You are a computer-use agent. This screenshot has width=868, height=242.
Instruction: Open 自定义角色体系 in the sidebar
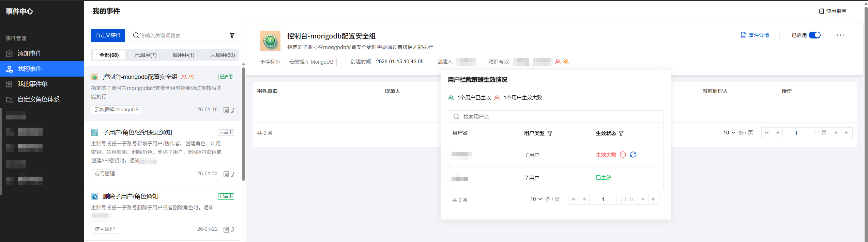tap(39, 99)
